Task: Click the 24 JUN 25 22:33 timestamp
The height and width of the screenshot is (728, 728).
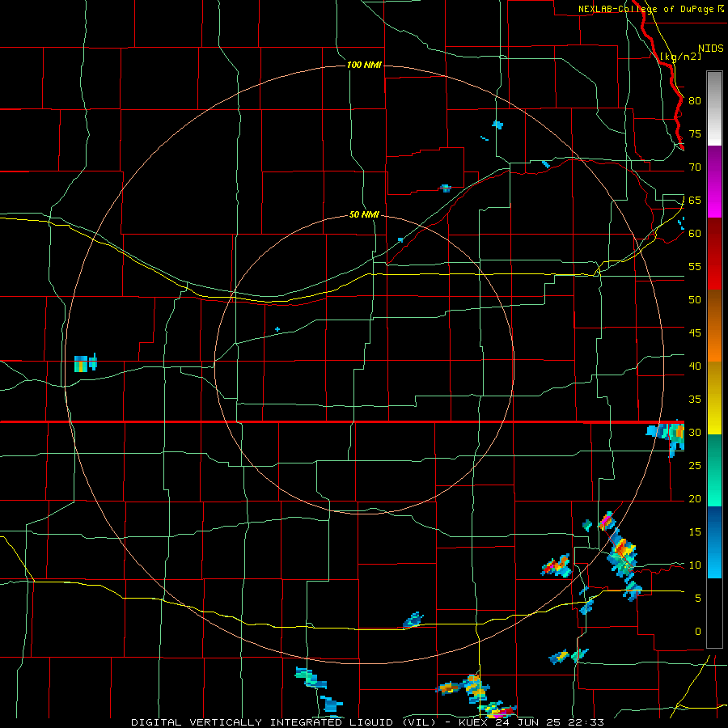Action: (x=550, y=722)
